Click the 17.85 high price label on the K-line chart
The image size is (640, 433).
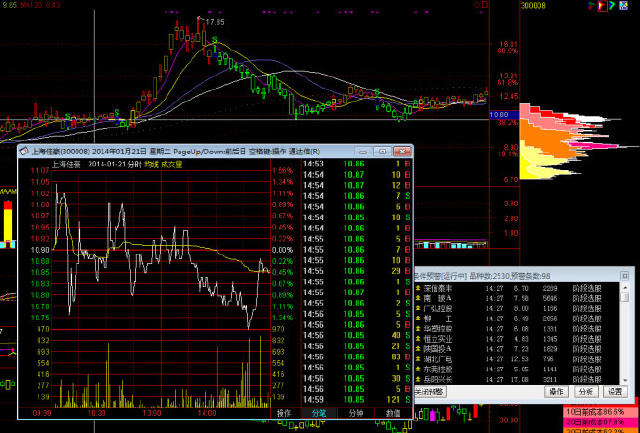215,22
